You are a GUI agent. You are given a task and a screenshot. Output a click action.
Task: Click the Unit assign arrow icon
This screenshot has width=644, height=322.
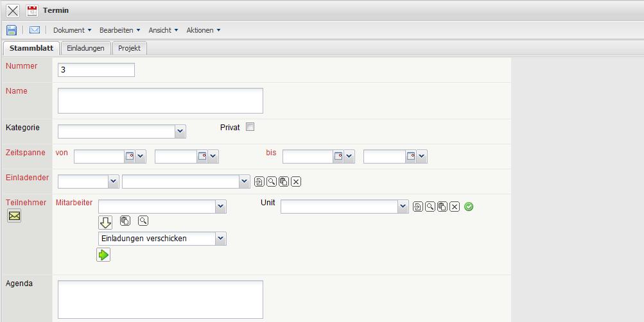418,207
